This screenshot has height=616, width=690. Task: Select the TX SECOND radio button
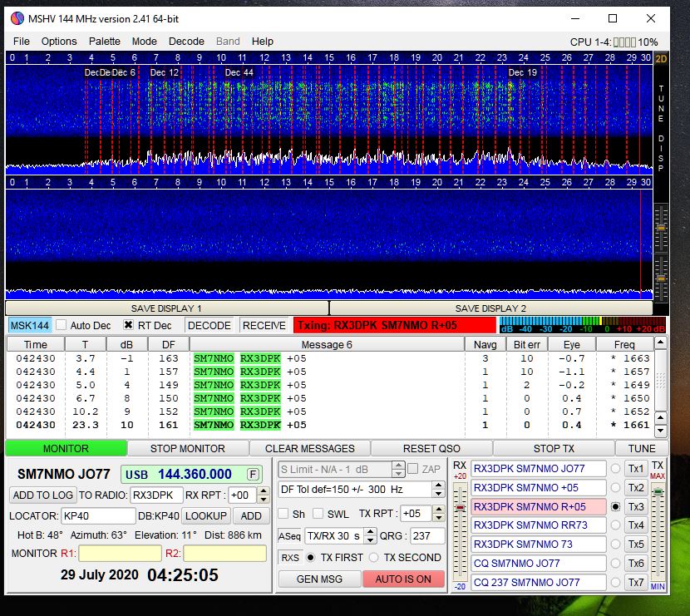pos(374,558)
